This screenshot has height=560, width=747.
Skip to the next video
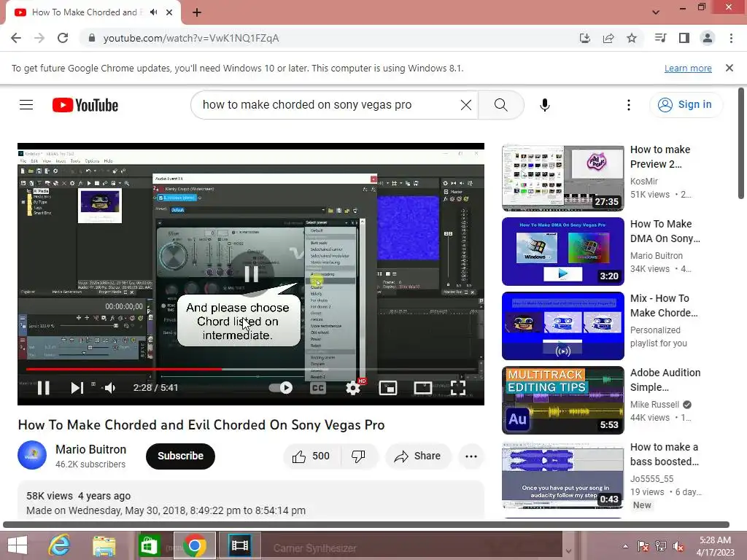pos(77,388)
